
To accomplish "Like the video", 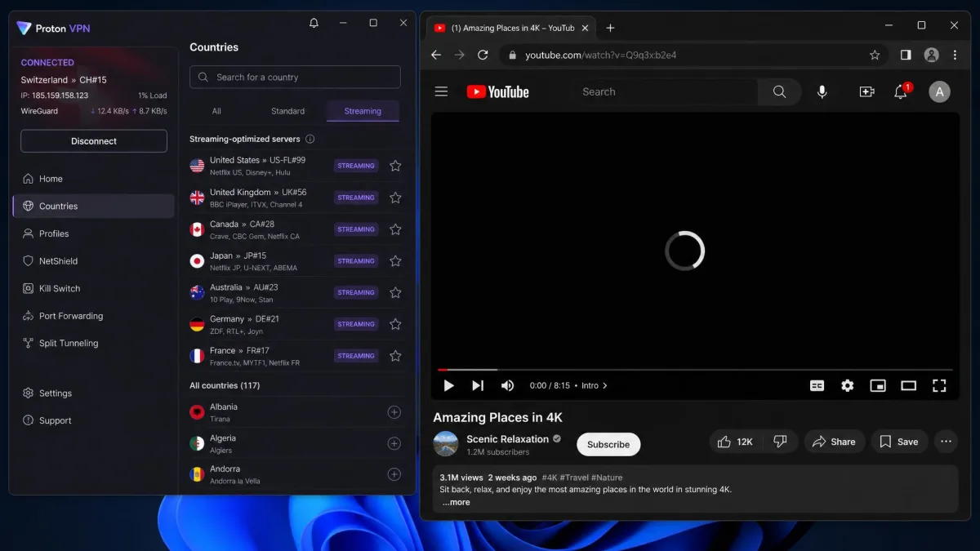I will pyautogui.click(x=734, y=442).
